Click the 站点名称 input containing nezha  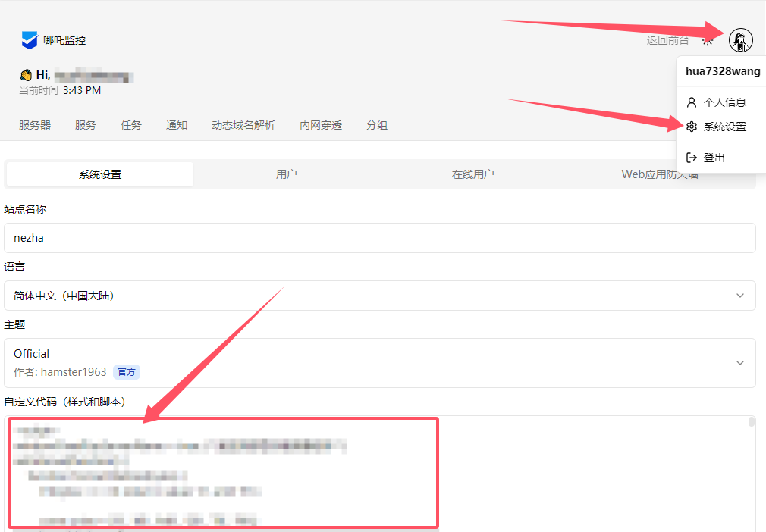click(379, 238)
